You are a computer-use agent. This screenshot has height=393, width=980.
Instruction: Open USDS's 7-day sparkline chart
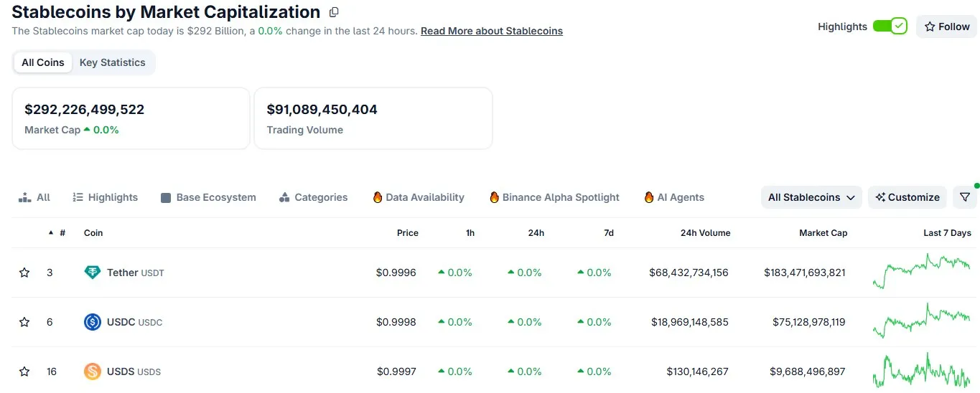(921, 371)
